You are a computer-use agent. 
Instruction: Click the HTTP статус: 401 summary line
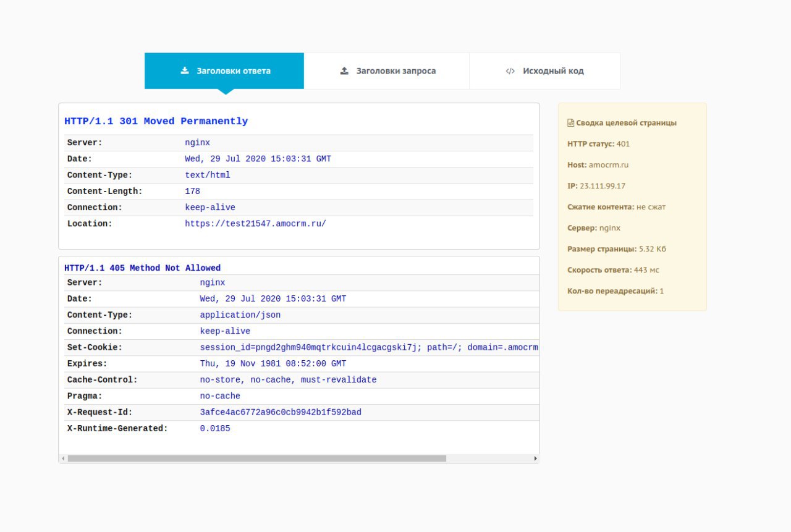click(x=599, y=144)
